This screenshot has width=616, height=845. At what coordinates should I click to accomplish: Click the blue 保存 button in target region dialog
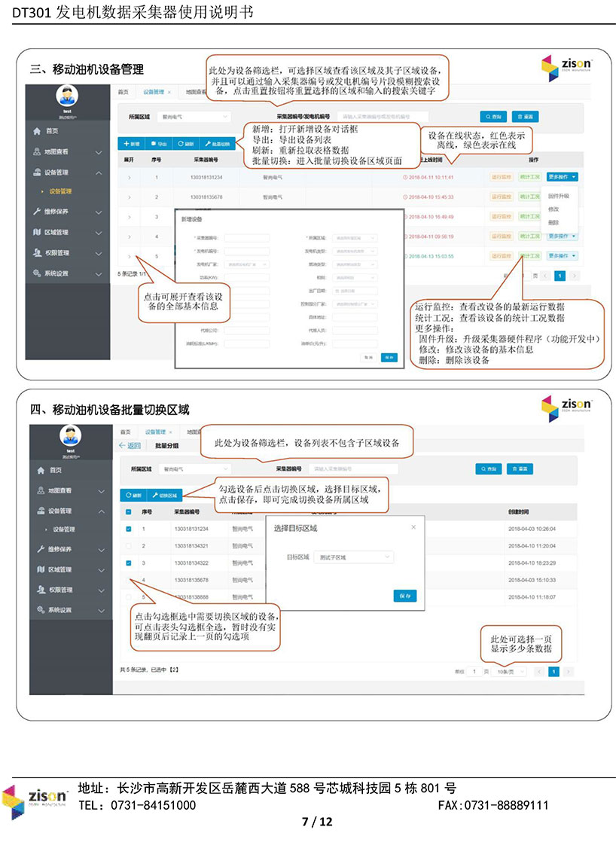pyautogui.click(x=404, y=595)
